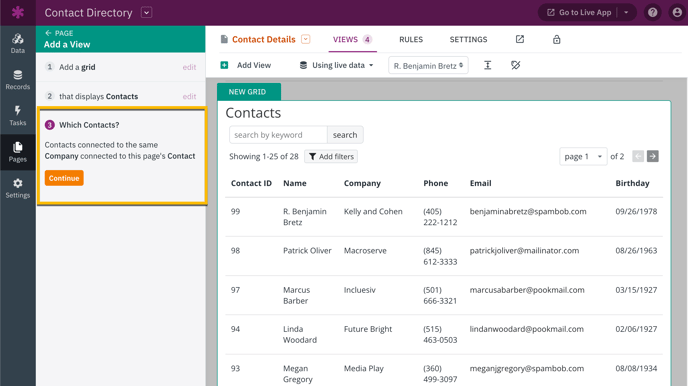The image size is (688, 386).
Task: Click the orange Continue button
Action: [x=64, y=178]
